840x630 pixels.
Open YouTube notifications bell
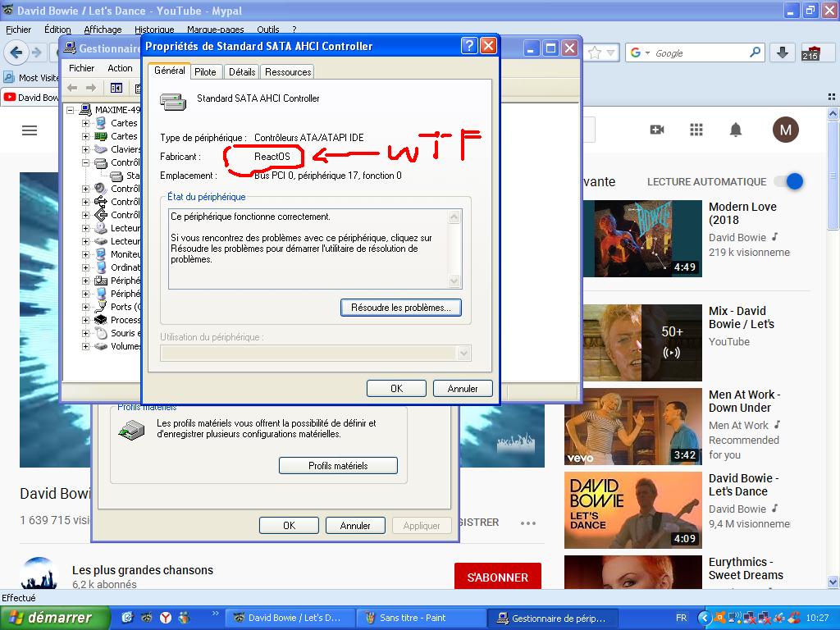(x=736, y=130)
